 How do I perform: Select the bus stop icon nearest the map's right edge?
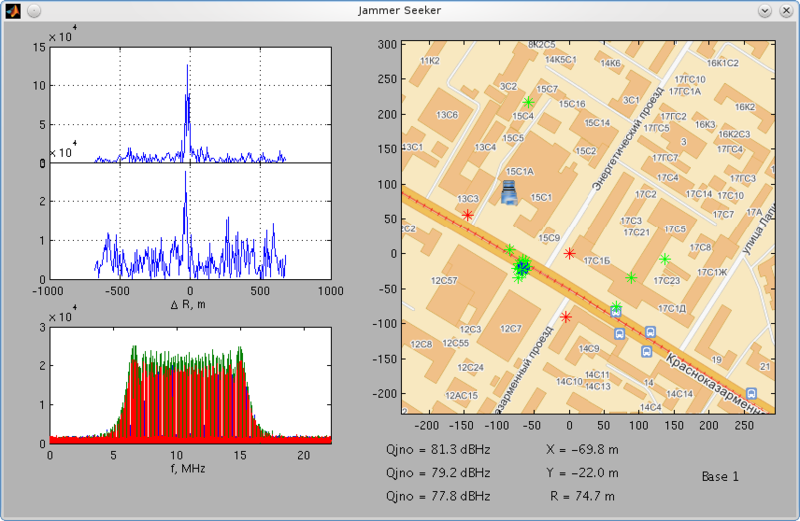751,394
